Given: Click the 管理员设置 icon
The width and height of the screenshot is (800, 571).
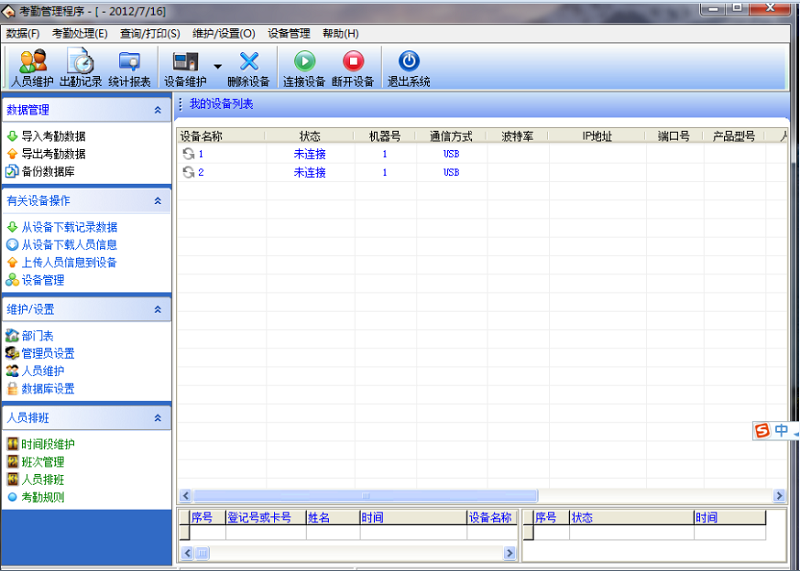Looking at the screenshot, I should [12, 353].
